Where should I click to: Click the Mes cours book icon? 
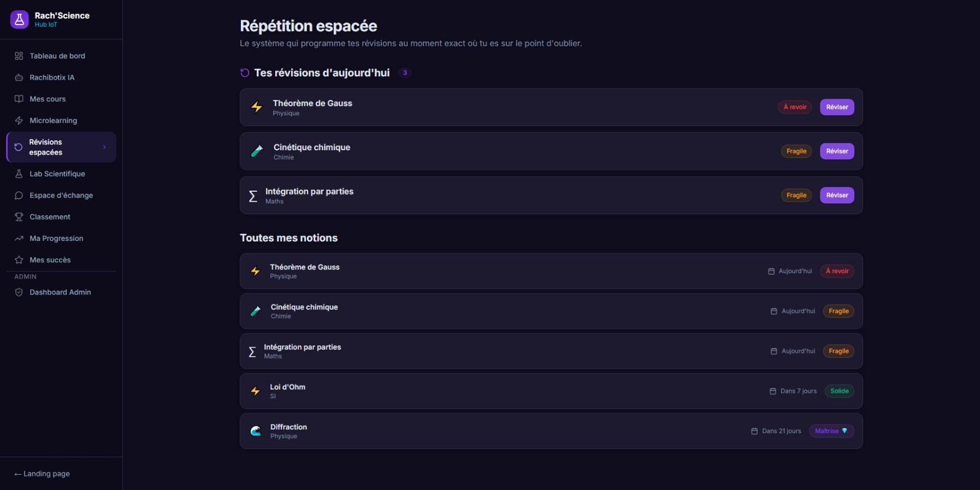click(19, 99)
